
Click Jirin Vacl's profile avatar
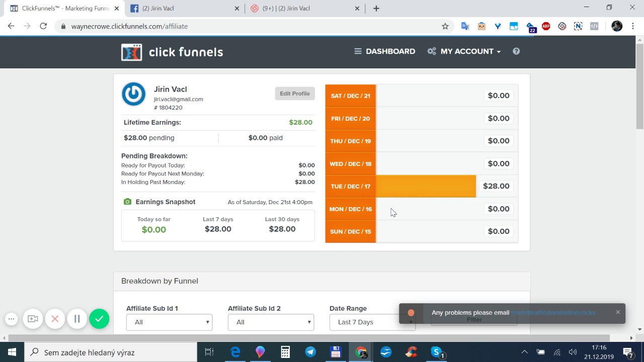(x=133, y=94)
